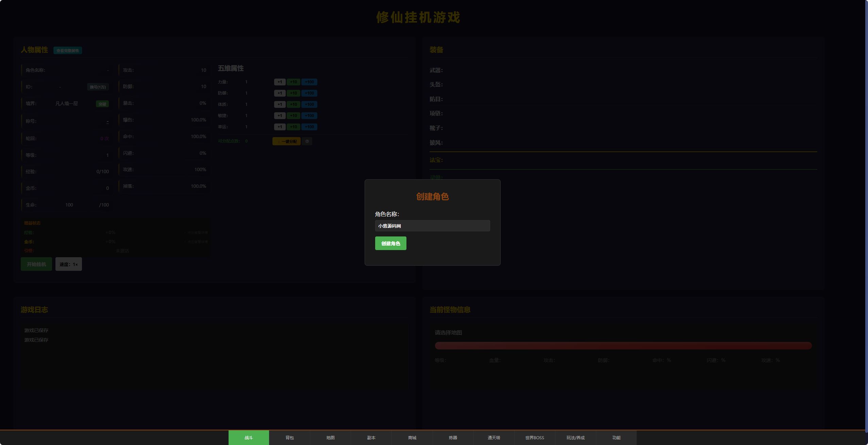Open the allocation settings gear icon
The image size is (868, 445).
[307, 141]
